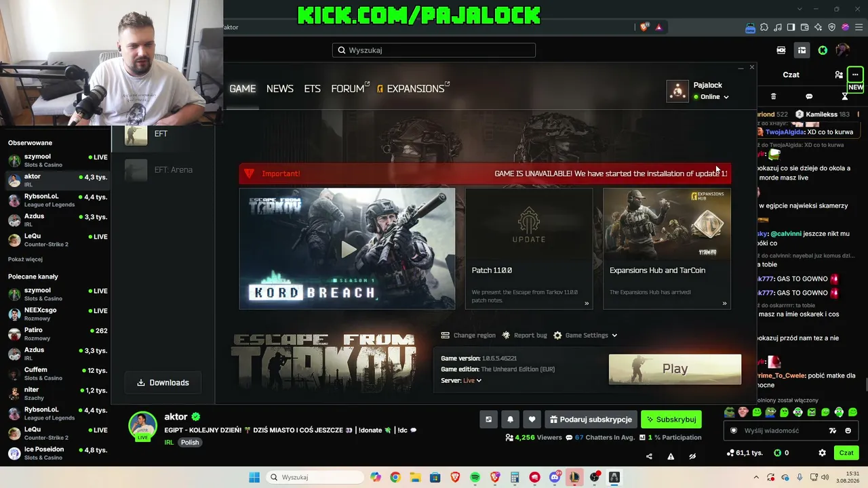Switch to the ETS tab
This screenshot has width=868, height=488.
312,89
